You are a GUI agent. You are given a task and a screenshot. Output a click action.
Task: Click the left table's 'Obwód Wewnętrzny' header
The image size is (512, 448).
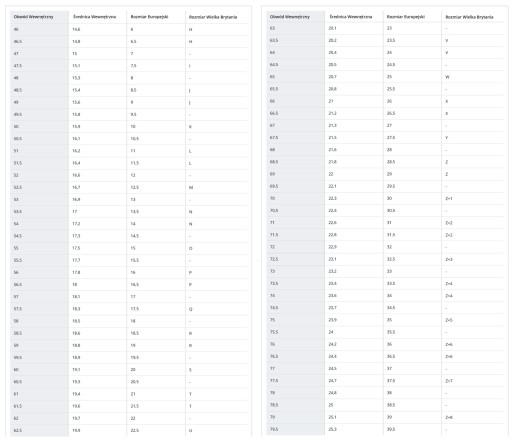(x=33, y=17)
